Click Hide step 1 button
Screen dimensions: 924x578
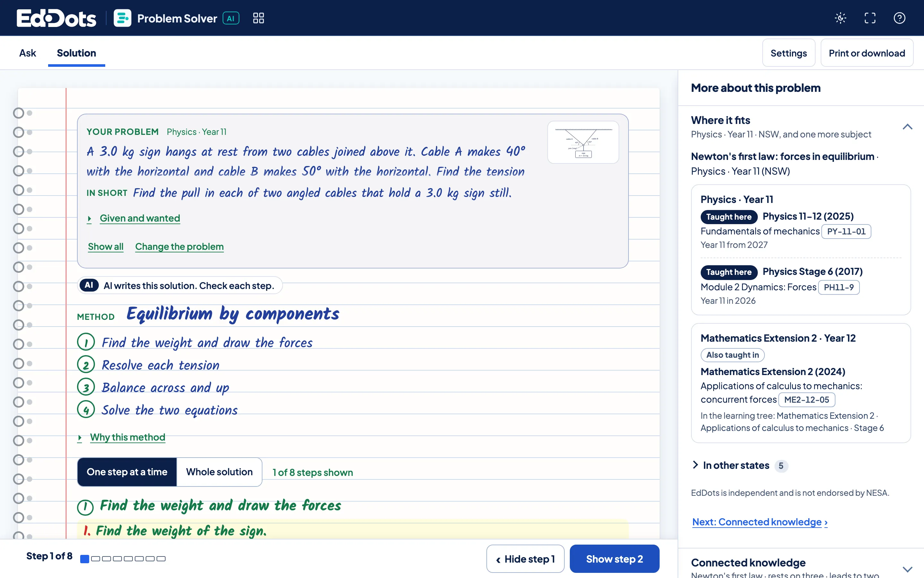click(x=526, y=559)
